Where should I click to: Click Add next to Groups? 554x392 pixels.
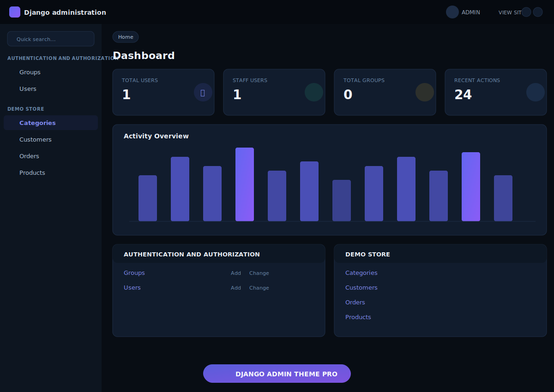235,273
